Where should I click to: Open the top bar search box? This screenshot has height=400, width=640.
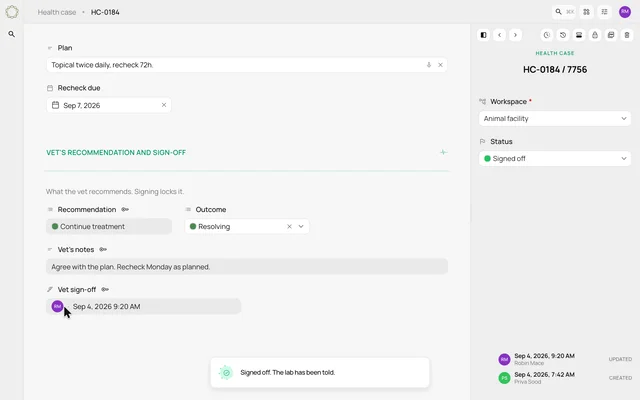564,12
